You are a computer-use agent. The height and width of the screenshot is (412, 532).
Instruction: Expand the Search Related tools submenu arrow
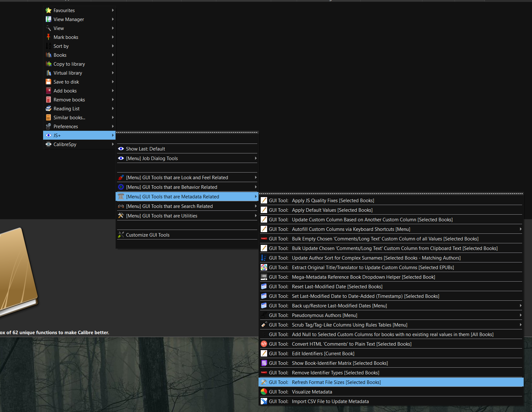coord(256,206)
